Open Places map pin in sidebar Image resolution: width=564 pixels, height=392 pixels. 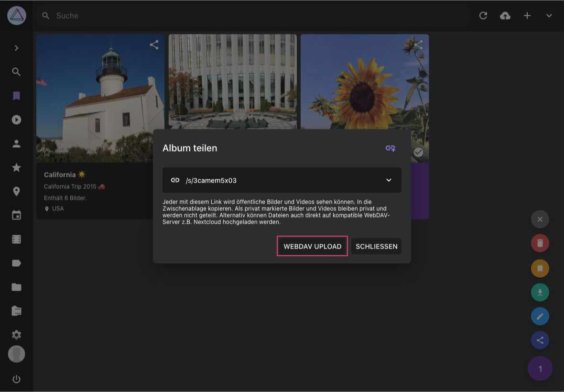click(x=16, y=191)
